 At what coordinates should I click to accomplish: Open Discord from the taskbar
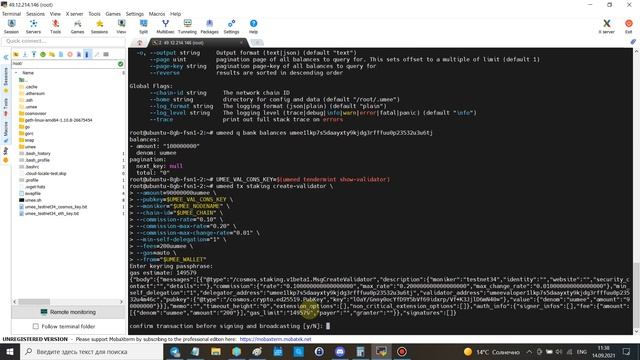coord(340,351)
